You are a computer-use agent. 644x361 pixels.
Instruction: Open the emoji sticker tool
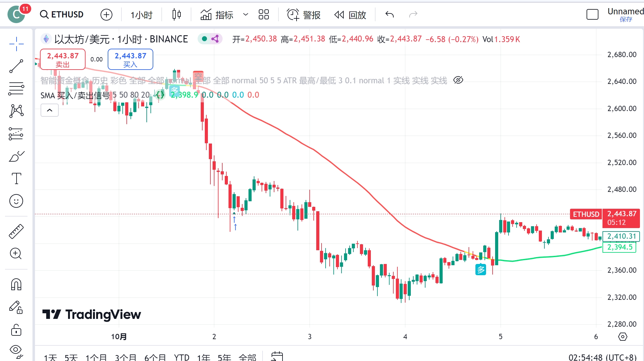pyautogui.click(x=16, y=201)
